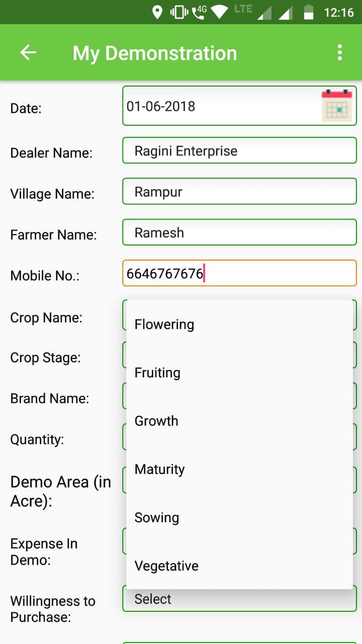Image resolution: width=362 pixels, height=644 pixels.
Task: Tap the location icon in status bar
Action: pos(157,12)
